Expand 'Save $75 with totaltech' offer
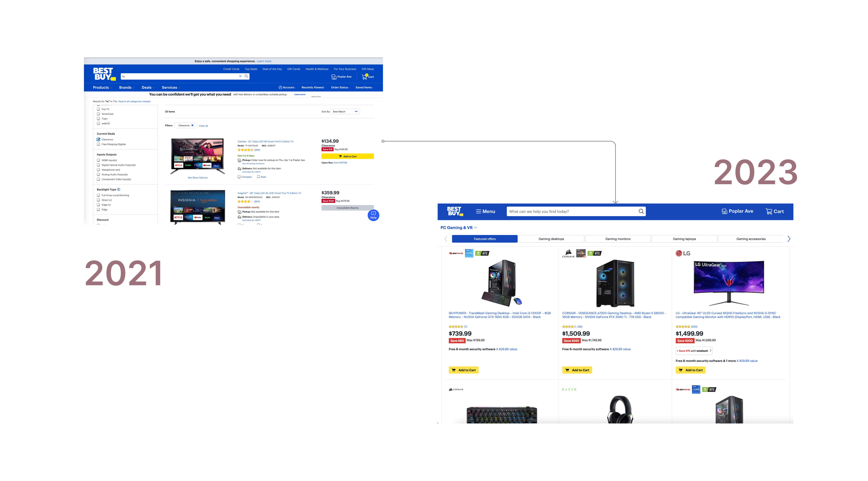The image size is (868, 481). (694, 351)
